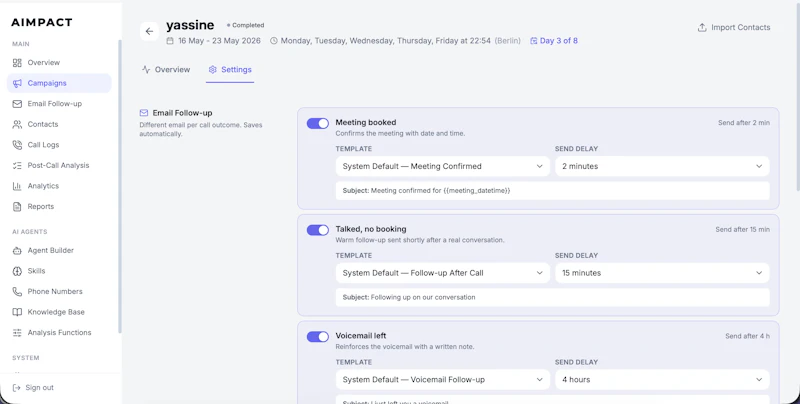Open Knowledge Base sidebar link

(x=59, y=312)
